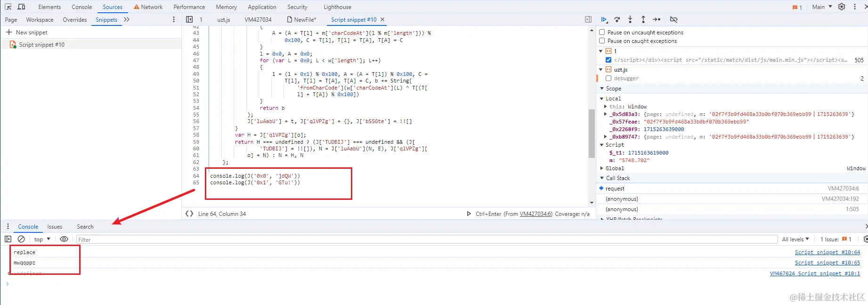The image size is (868, 305).
Task: Enable Pause on uncaught exceptions
Action: point(602,32)
